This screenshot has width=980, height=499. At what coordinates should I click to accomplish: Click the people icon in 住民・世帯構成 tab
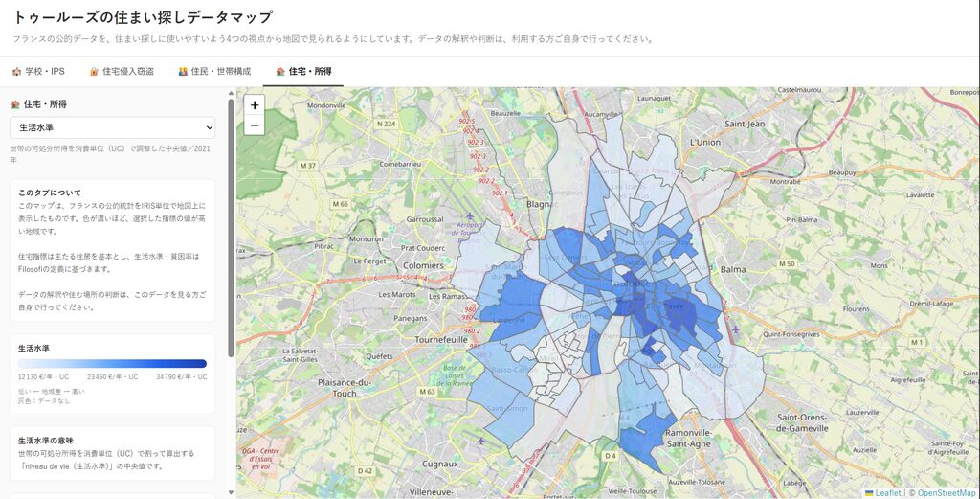click(x=183, y=71)
